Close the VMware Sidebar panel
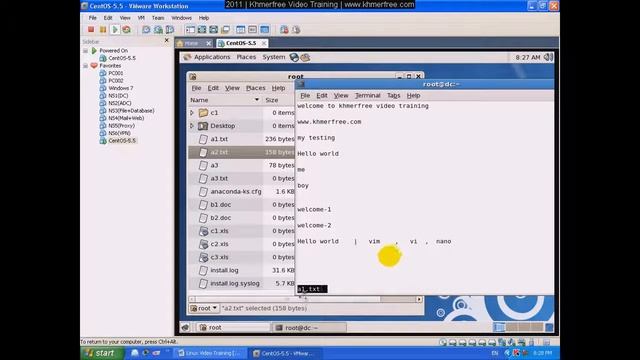Screen dimensions: 640x360 coord(167,40)
